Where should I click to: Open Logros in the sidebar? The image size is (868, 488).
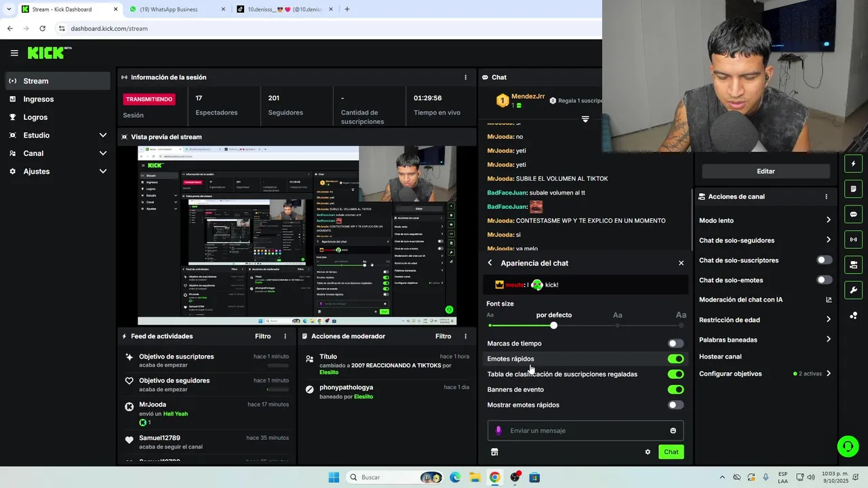coord(57,117)
